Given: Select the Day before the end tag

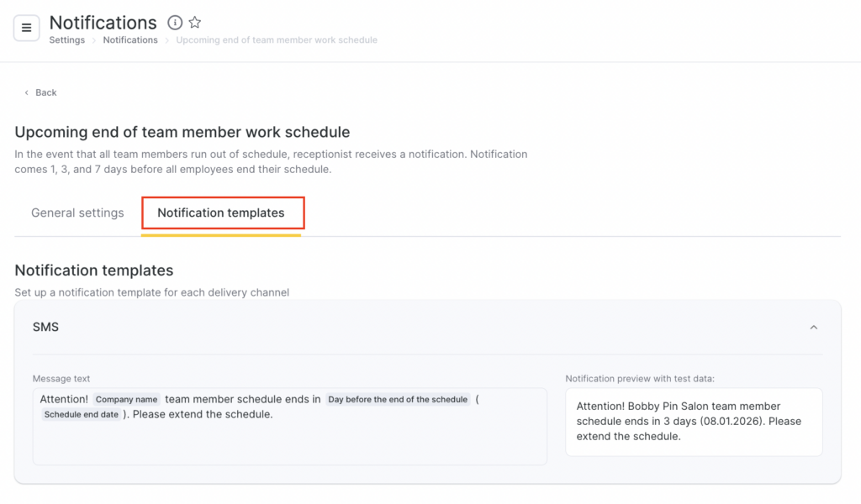Looking at the screenshot, I should 398,400.
